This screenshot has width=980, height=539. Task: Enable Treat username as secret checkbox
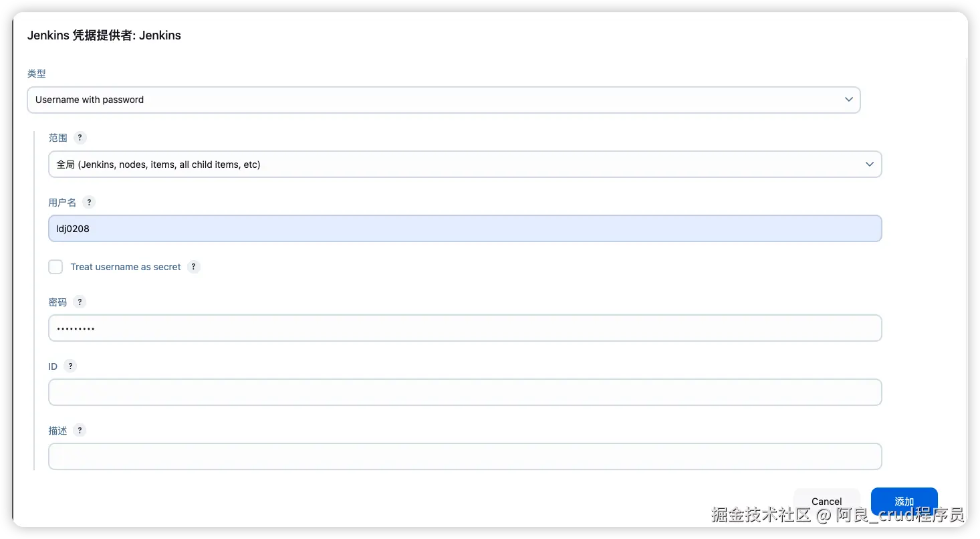(x=55, y=267)
